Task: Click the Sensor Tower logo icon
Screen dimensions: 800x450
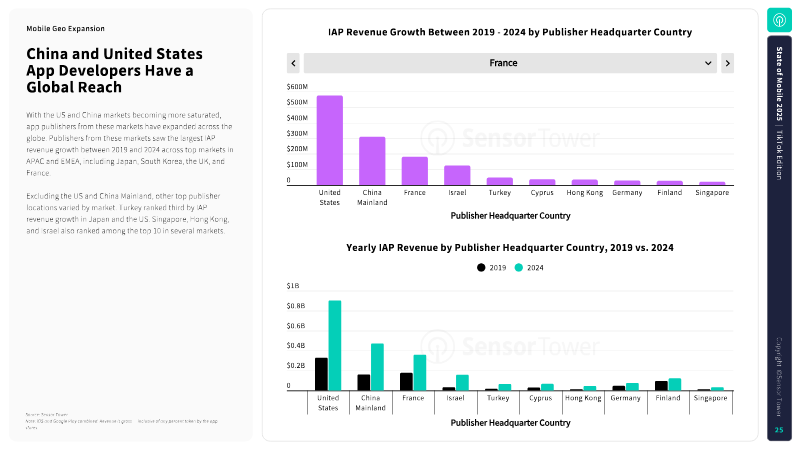Action: (780, 21)
